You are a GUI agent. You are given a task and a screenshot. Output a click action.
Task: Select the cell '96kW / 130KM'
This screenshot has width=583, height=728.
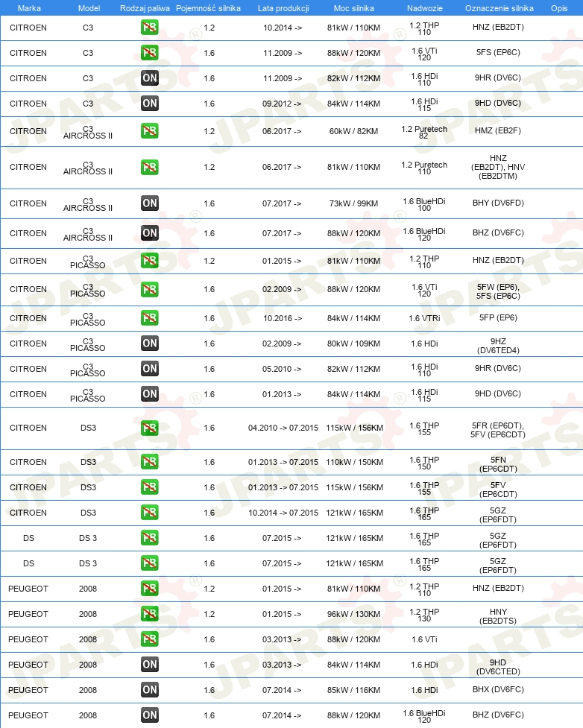coord(353,614)
